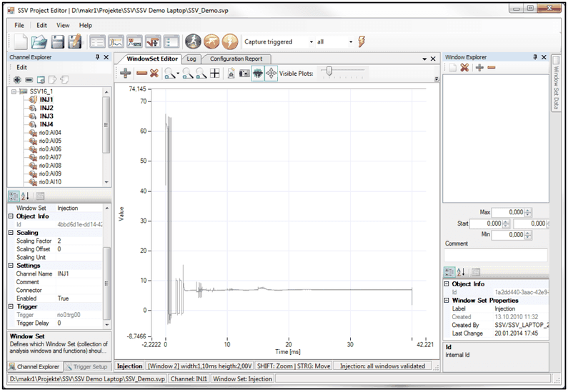Delete window in Window Explorer red X
This screenshot has height=392, width=568.
pyautogui.click(x=464, y=67)
